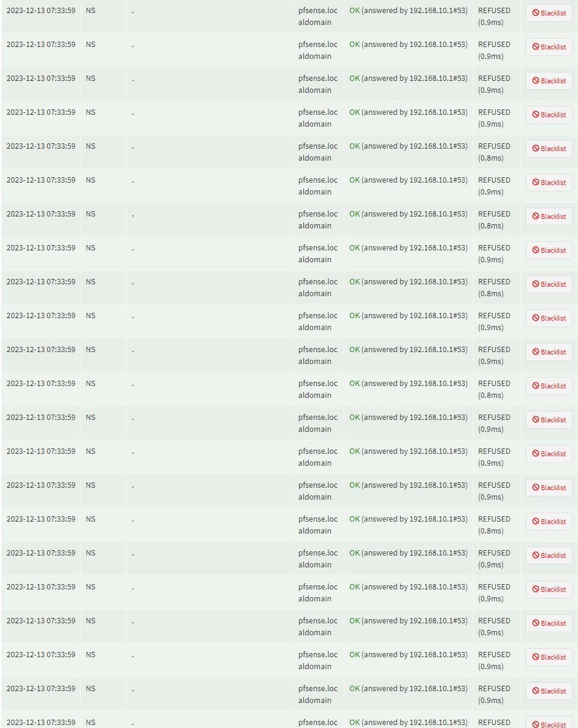Blacklist the fourth query entry from top

click(x=549, y=115)
